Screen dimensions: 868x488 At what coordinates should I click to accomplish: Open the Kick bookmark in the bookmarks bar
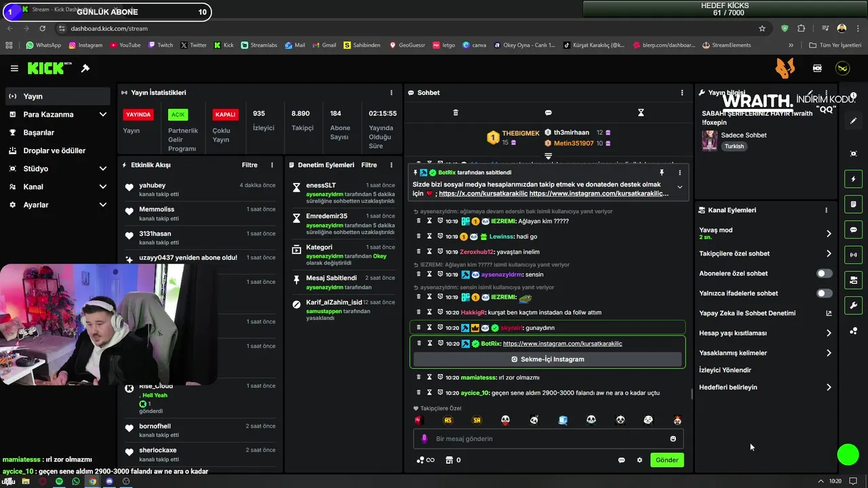(x=224, y=45)
